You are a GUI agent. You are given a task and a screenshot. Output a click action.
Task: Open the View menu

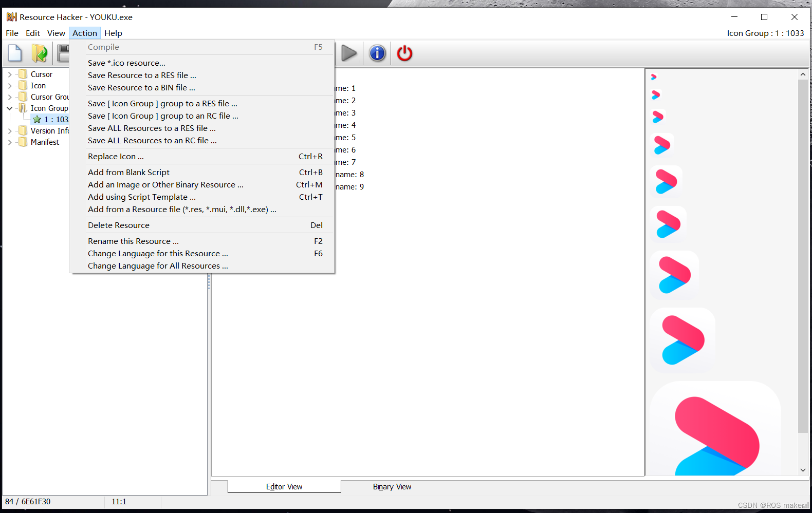(x=56, y=33)
